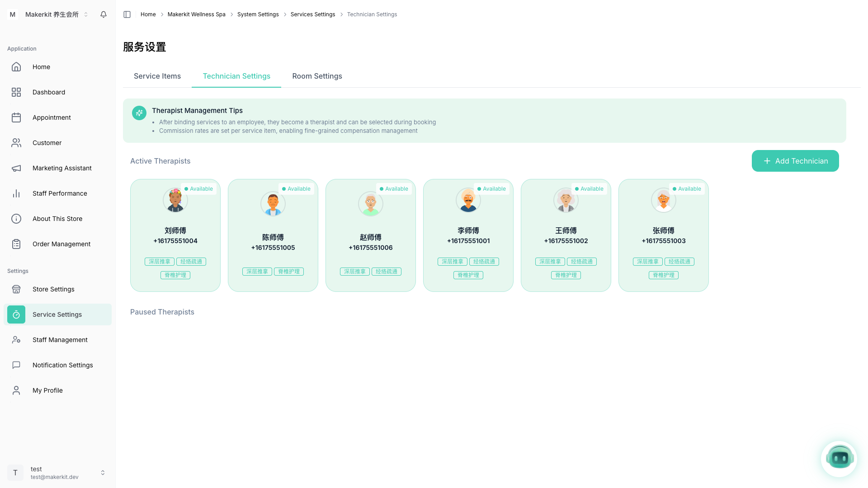Click Available status badge on 陈师傅 card
This screenshot has height=488, width=868.
[297, 189]
